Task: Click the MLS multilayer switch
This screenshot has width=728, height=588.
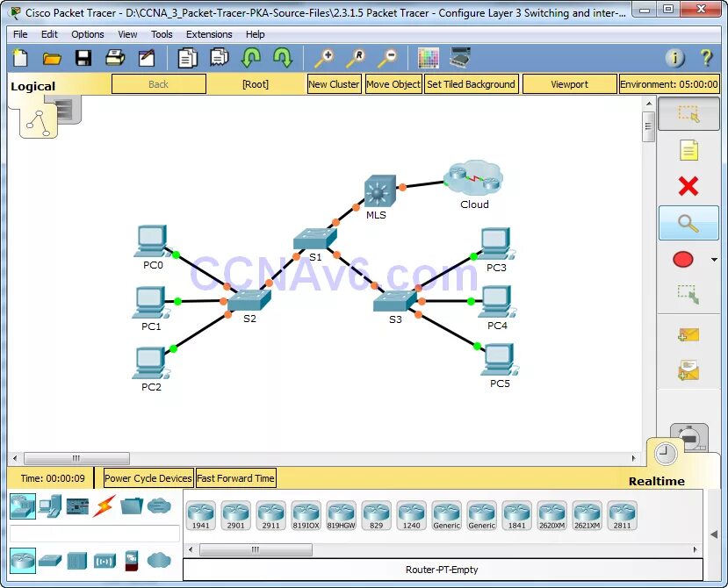Action: point(380,190)
